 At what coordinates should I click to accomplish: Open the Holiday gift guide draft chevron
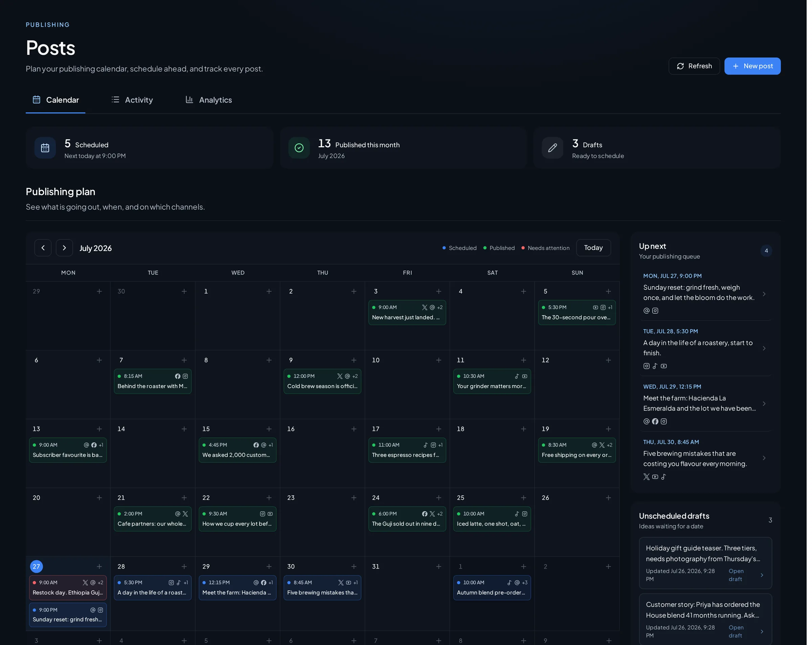(762, 575)
